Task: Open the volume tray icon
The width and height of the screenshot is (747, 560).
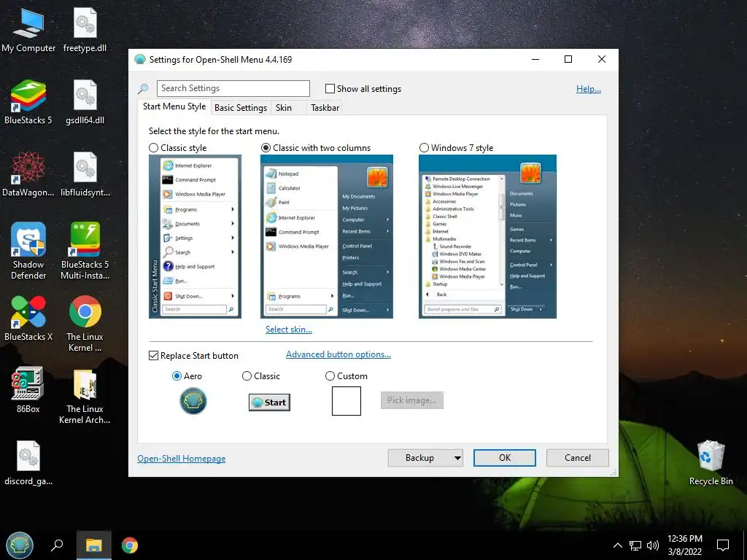Action: 653,545
